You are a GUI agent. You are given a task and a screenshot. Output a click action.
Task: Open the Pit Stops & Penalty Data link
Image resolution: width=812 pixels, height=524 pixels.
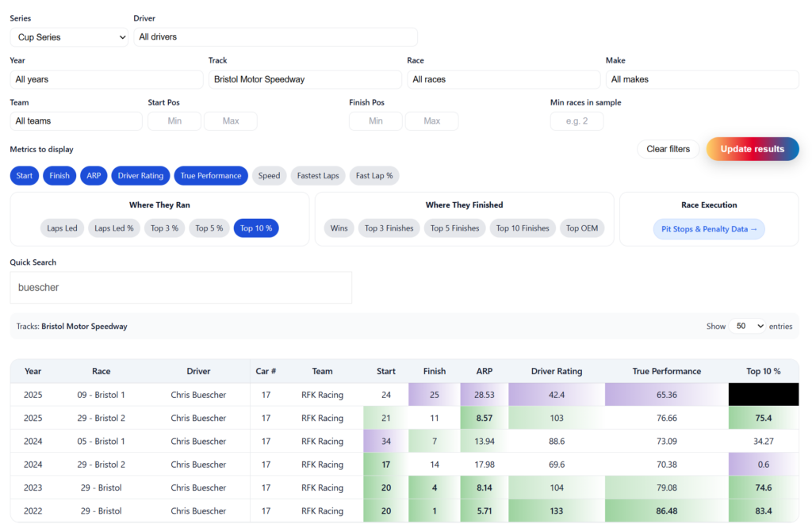click(709, 229)
